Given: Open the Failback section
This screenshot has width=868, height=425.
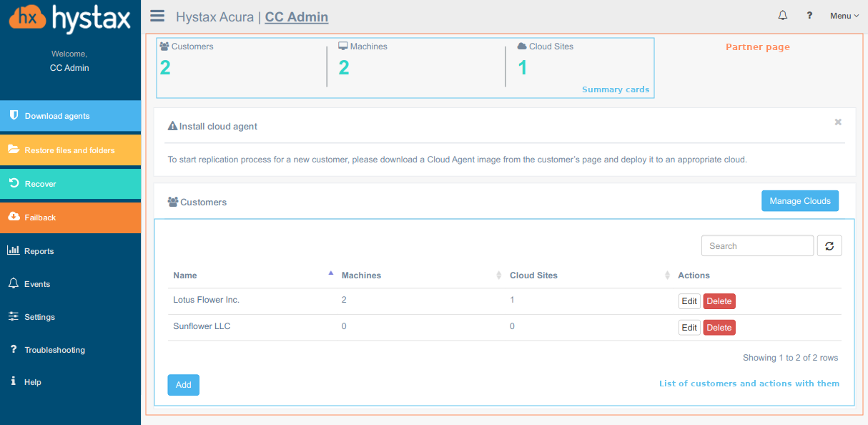Looking at the screenshot, I should (x=70, y=218).
